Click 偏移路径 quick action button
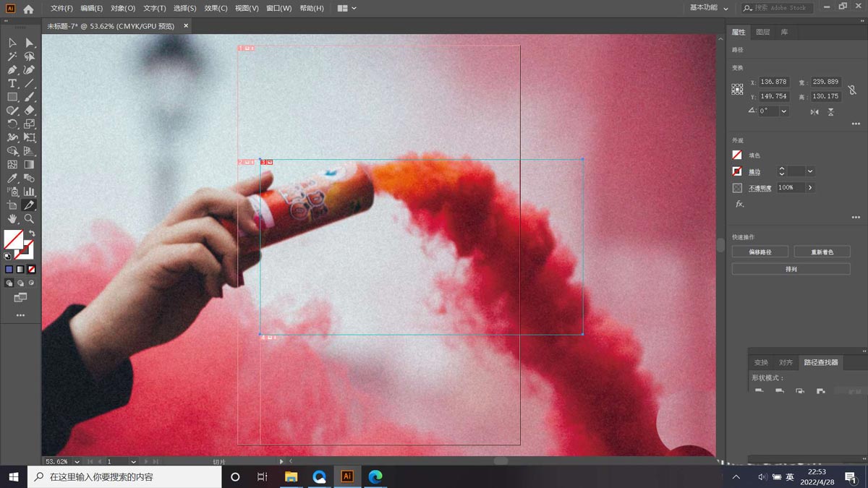This screenshot has width=868, height=488. 760,252
